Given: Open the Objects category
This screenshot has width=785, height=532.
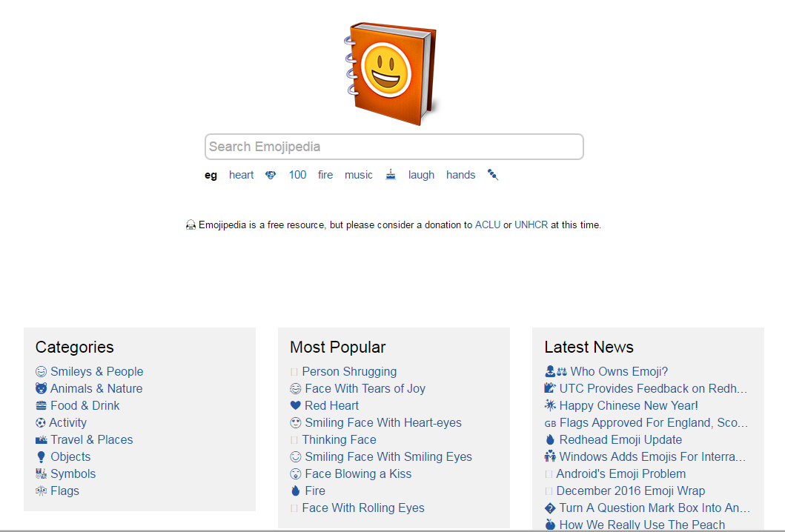Looking at the screenshot, I should pyautogui.click(x=70, y=457).
